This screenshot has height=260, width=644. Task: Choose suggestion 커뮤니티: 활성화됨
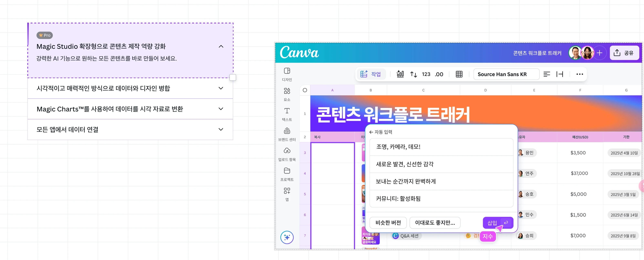(x=441, y=199)
